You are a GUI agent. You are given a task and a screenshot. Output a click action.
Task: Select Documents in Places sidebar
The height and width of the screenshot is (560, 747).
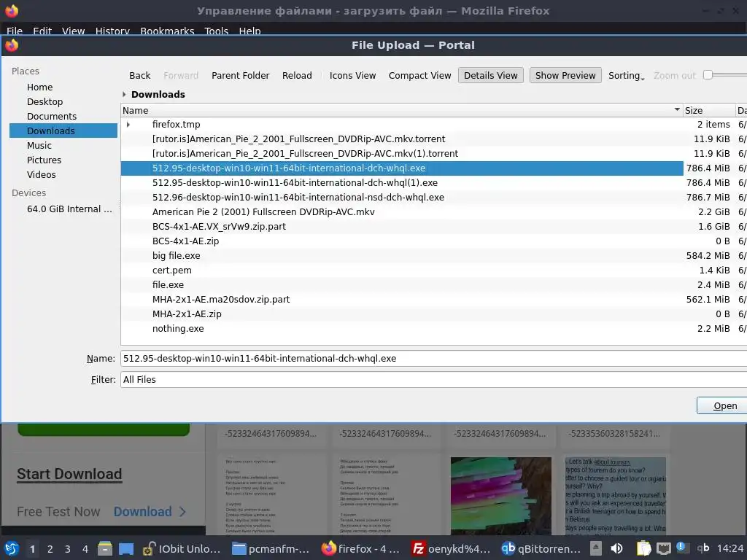point(52,116)
